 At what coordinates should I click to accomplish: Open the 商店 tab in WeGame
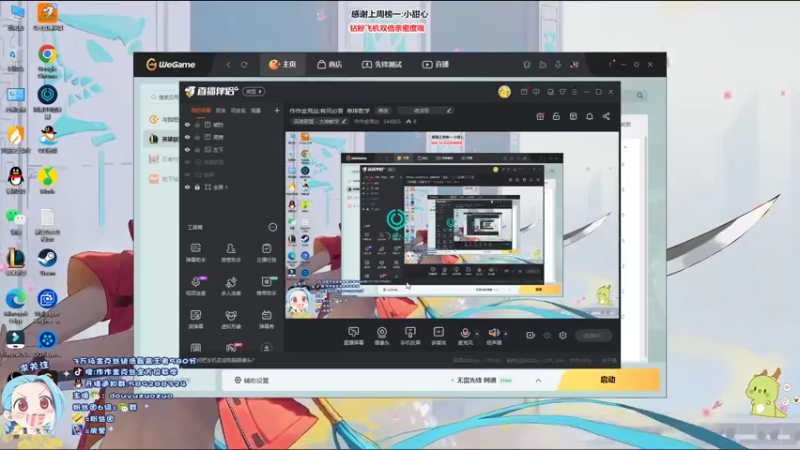[x=330, y=64]
